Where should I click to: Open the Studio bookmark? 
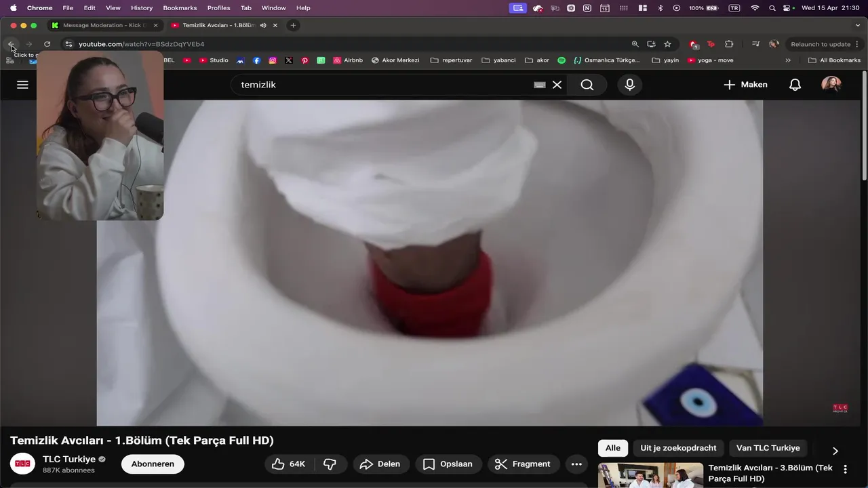click(x=214, y=60)
